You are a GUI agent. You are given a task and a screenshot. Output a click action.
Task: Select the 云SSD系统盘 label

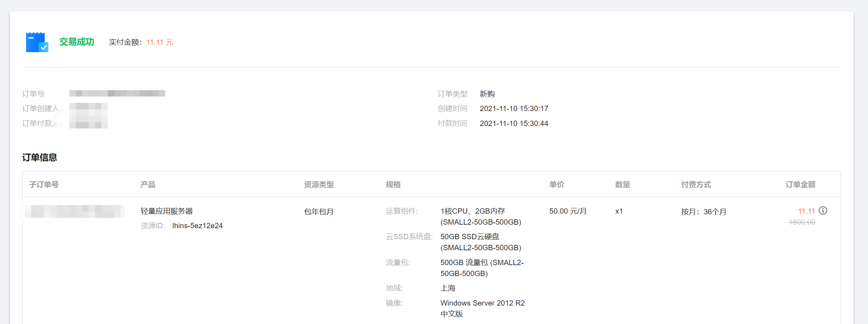point(409,237)
